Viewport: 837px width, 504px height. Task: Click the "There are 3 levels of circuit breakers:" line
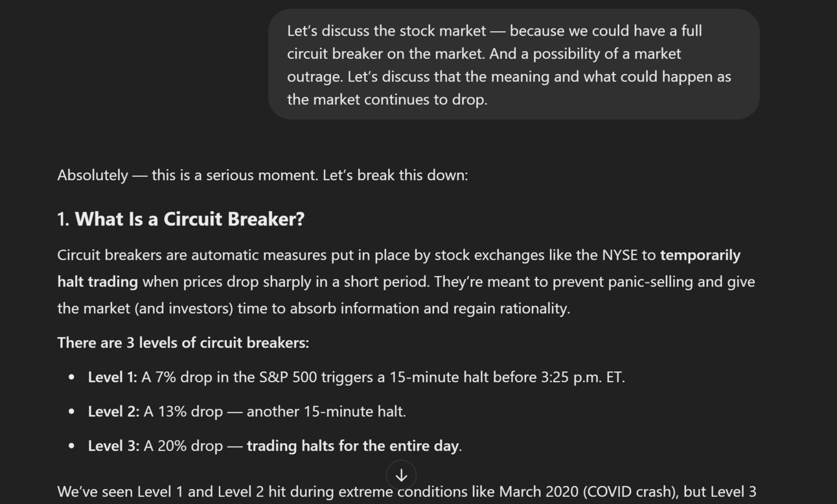pos(183,343)
